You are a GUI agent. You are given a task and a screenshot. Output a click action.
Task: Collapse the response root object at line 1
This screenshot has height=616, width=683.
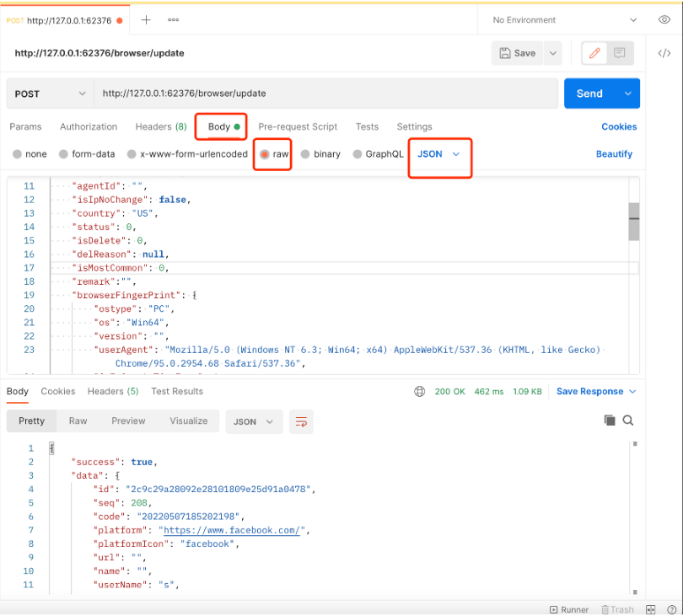click(x=51, y=448)
